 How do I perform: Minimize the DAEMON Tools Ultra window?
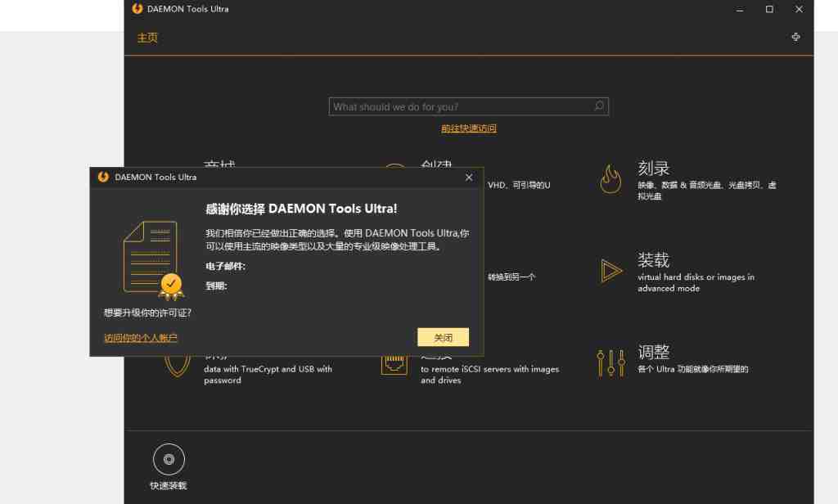pos(739,9)
